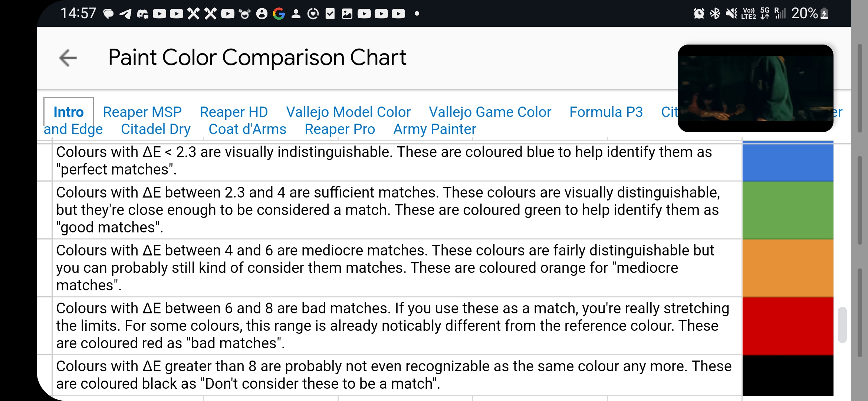Click the vertical scrollbar thumb
This screenshot has height=401, width=868.
point(842,325)
